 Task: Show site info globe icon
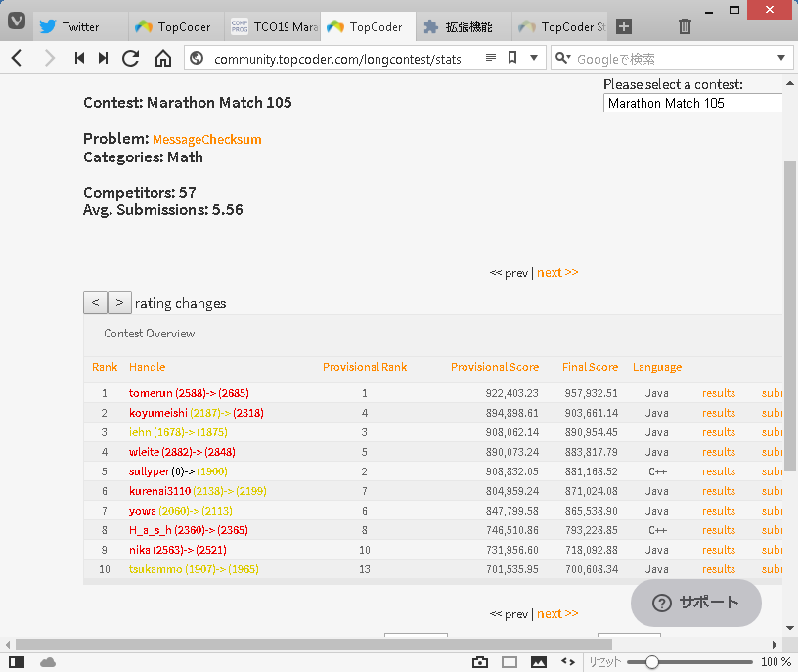point(197,59)
